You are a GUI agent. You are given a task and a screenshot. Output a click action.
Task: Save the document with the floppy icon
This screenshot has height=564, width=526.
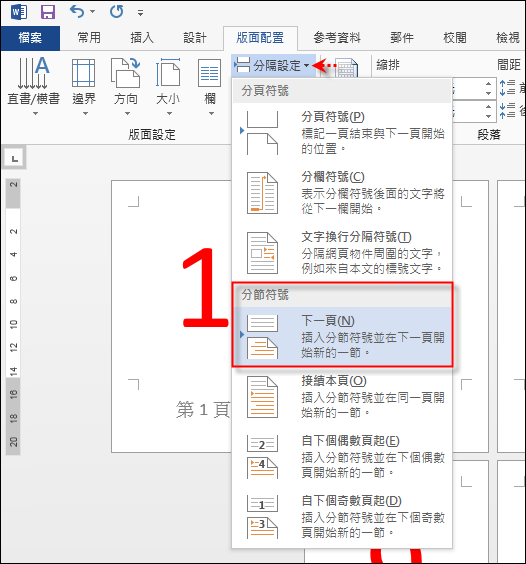click(x=48, y=12)
